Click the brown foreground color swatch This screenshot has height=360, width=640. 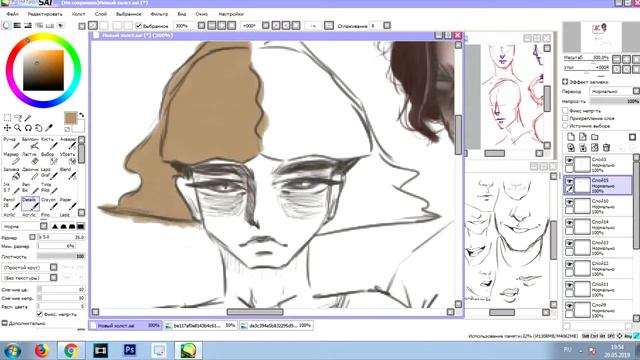point(71,118)
